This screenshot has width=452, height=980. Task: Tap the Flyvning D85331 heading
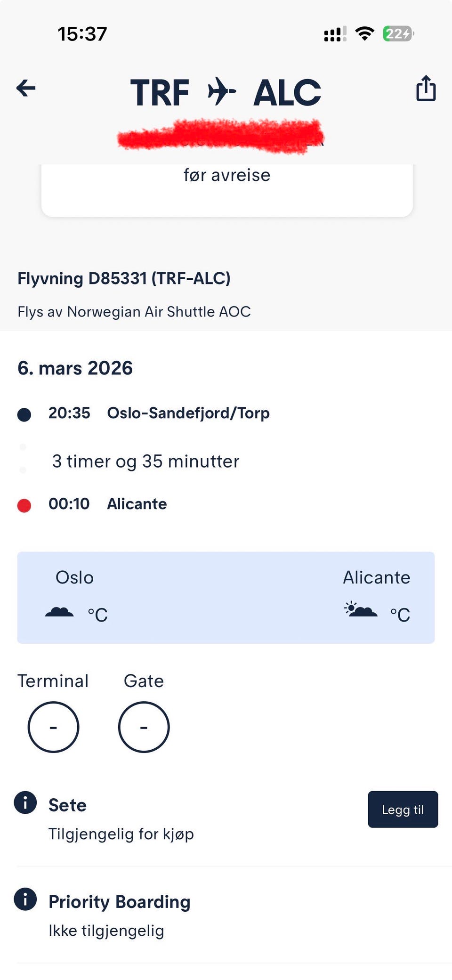tap(124, 278)
